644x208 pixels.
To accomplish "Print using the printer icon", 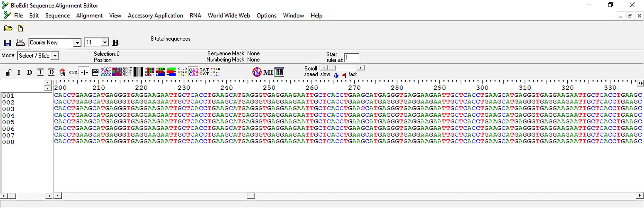I will [20, 43].
